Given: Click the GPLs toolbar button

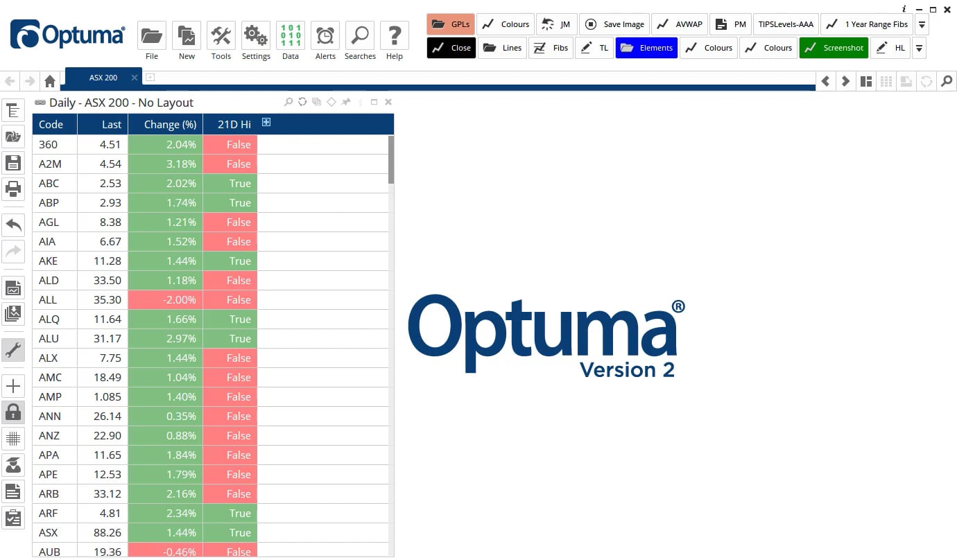Looking at the screenshot, I should tap(451, 24).
